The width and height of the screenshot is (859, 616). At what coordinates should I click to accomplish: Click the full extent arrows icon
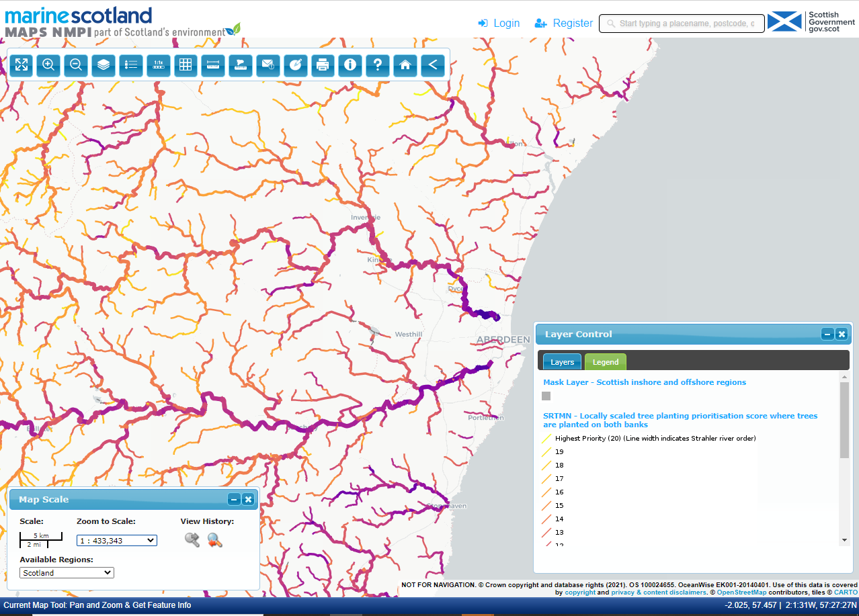tap(22, 64)
